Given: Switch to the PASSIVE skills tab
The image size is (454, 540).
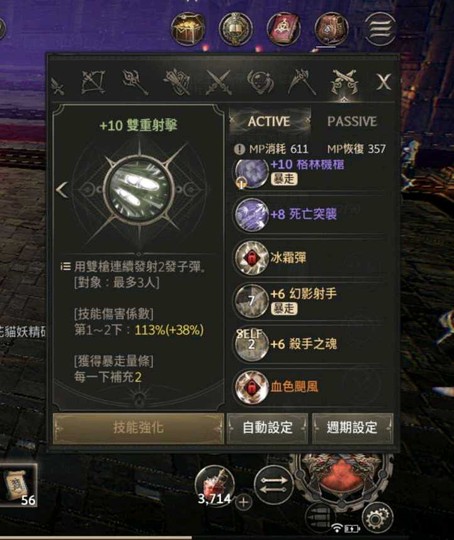Looking at the screenshot, I should coord(352,121).
